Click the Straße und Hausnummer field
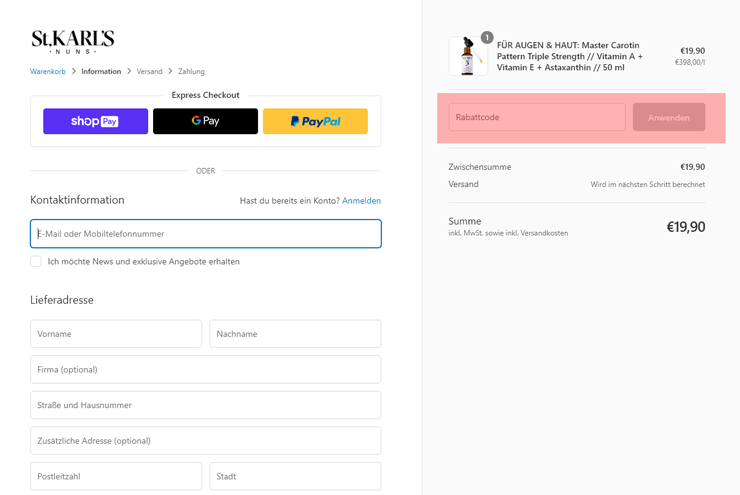 [x=205, y=405]
